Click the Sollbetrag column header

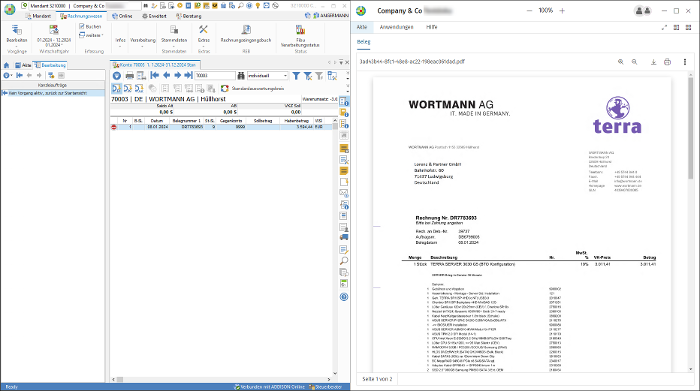(263, 121)
